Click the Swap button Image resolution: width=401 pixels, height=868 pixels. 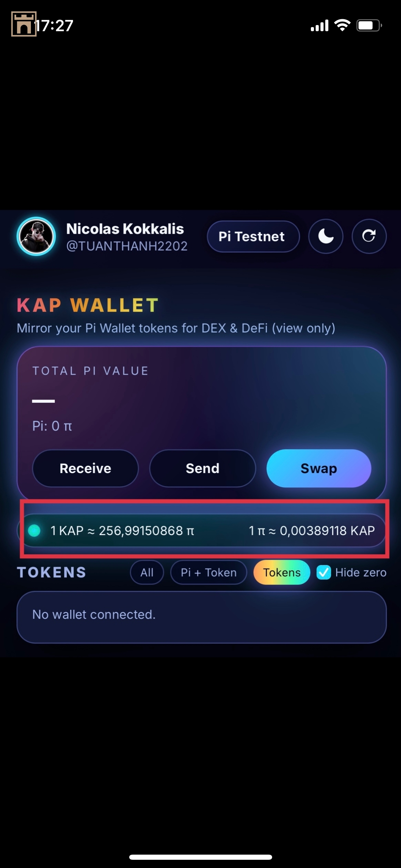pyautogui.click(x=319, y=468)
